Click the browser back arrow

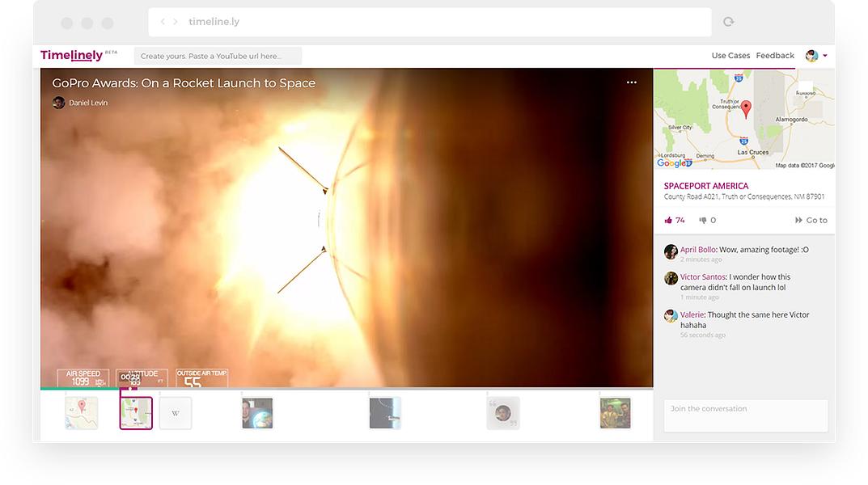coord(163,22)
